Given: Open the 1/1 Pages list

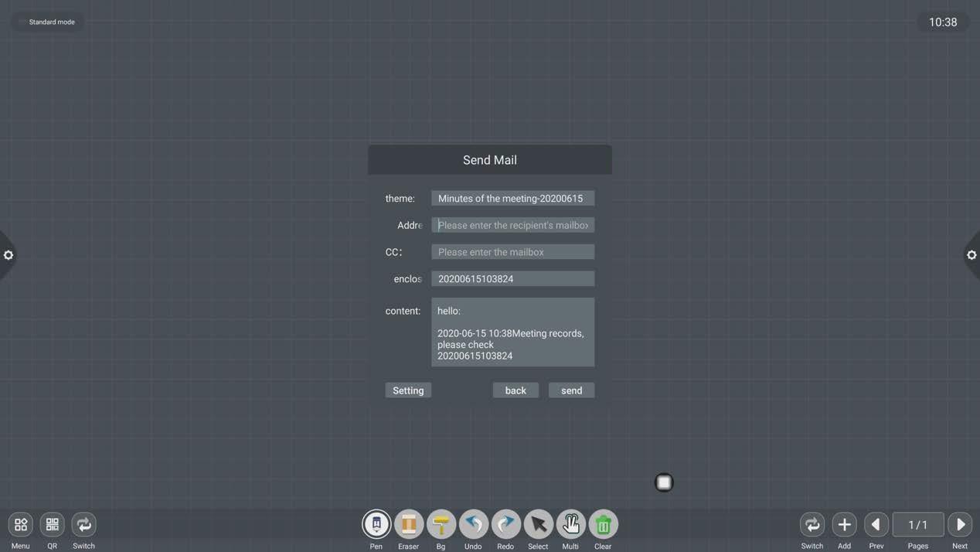Looking at the screenshot, I should point(918,524).
